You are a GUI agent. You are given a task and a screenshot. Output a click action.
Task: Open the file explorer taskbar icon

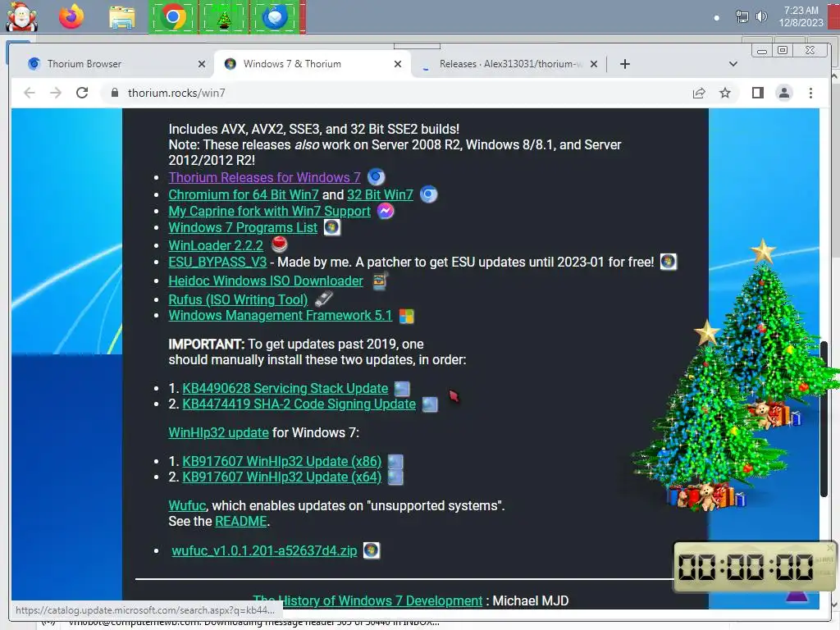(122, 17)
